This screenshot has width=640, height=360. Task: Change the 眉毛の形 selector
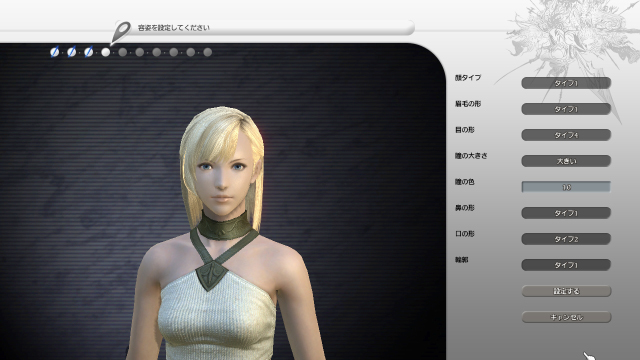tap(566, 109)
